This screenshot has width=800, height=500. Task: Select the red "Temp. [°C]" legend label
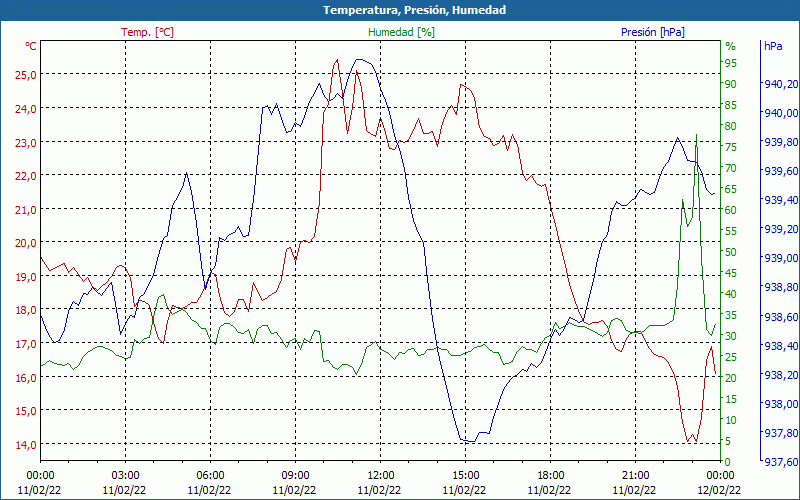pos(147,32)
